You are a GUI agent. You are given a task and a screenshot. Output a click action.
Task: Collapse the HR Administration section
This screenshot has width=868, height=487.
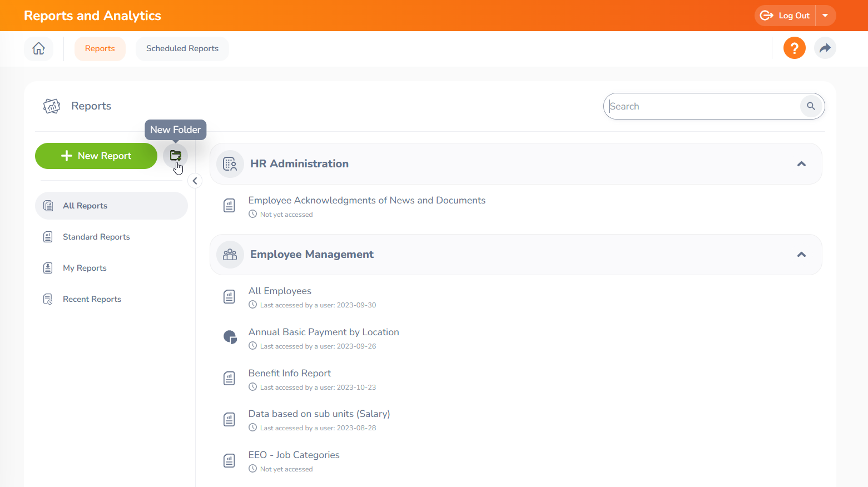coord(801,164)
